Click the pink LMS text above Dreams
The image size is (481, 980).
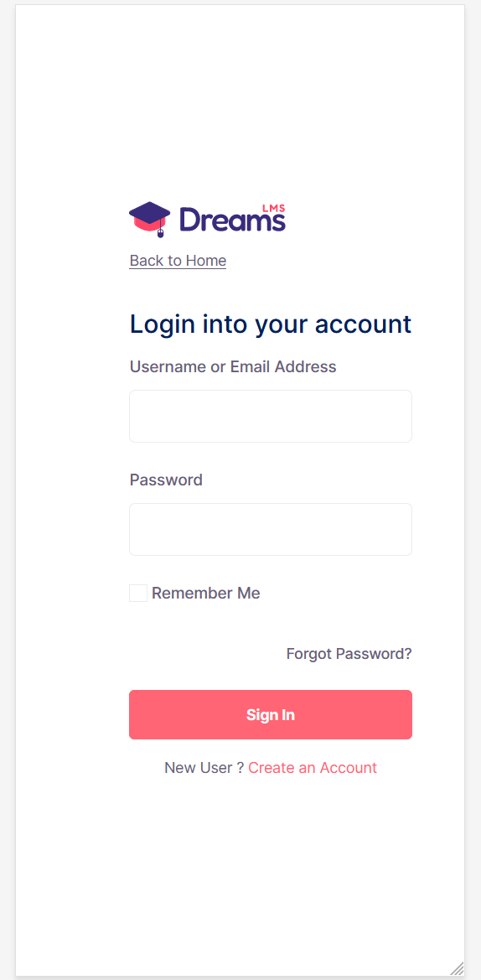pos(274,208)
